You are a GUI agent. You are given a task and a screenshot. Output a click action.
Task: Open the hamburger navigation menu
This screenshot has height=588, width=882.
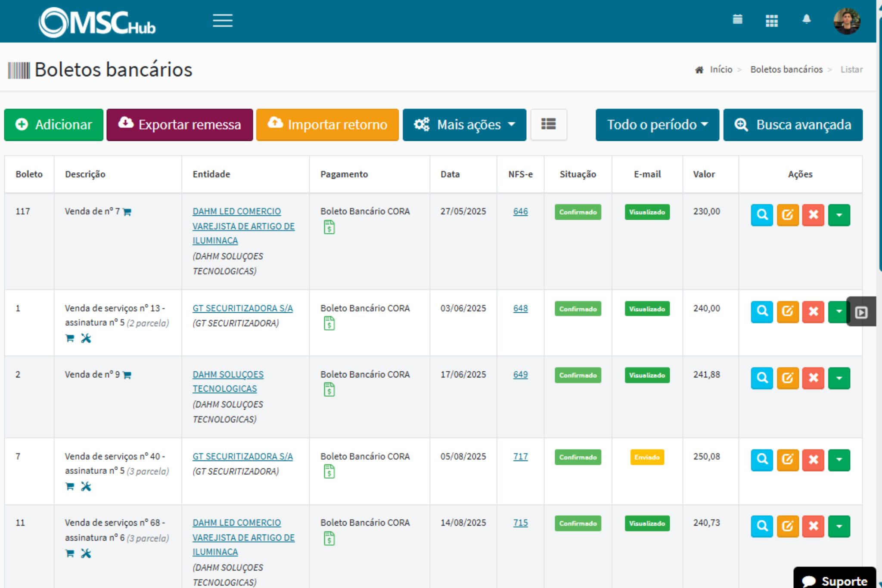223,21
